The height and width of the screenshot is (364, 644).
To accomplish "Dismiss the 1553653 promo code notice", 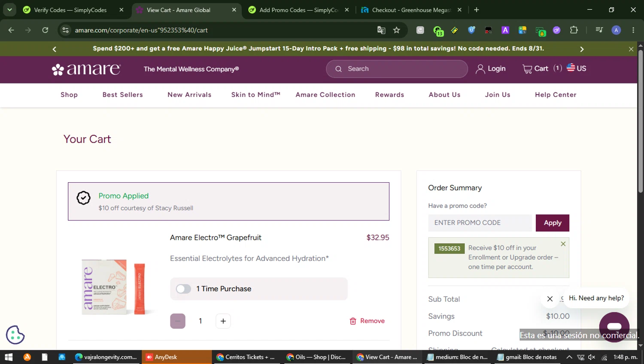I will 563,244.
